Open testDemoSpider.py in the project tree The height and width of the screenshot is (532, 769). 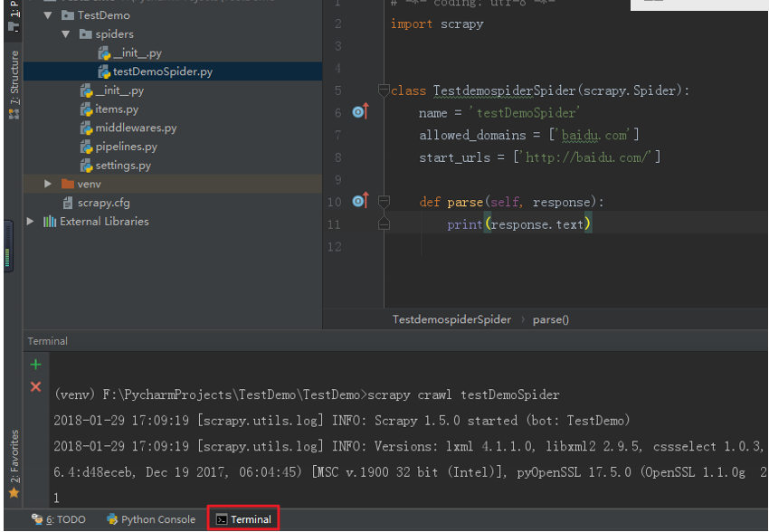pos(163,71)
